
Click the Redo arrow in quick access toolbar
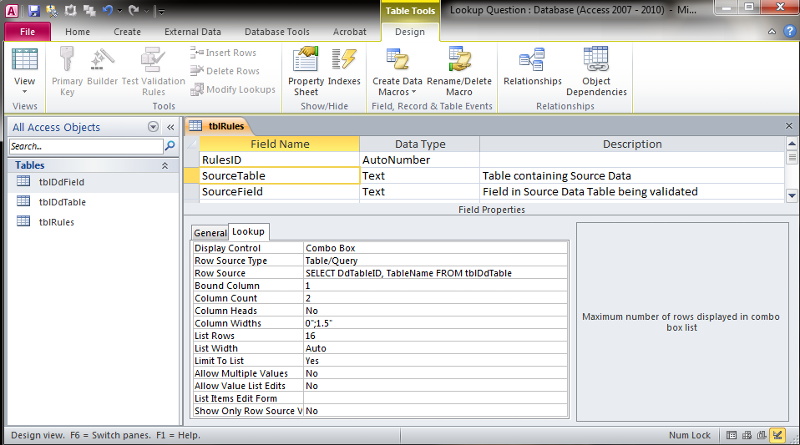(x=134, y=10)
